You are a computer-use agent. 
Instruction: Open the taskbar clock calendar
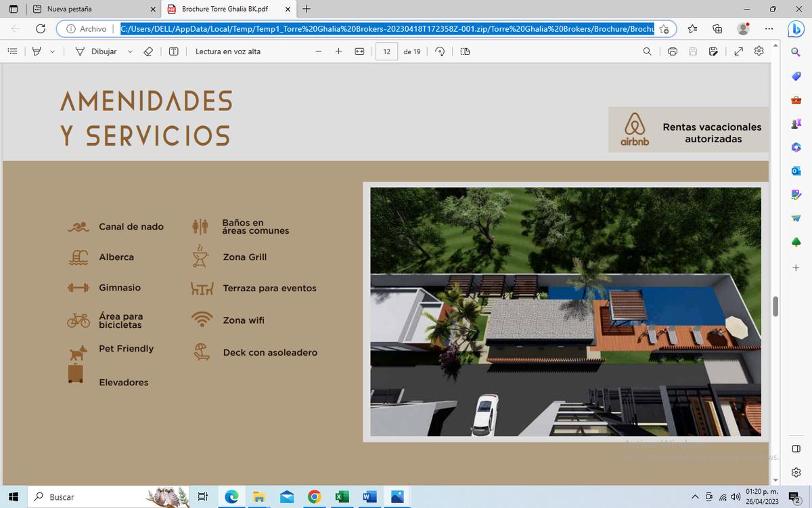click(x=762, y=496)
